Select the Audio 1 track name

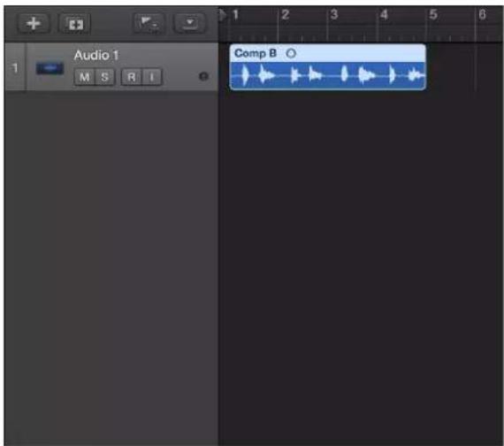tap(96, 56)
